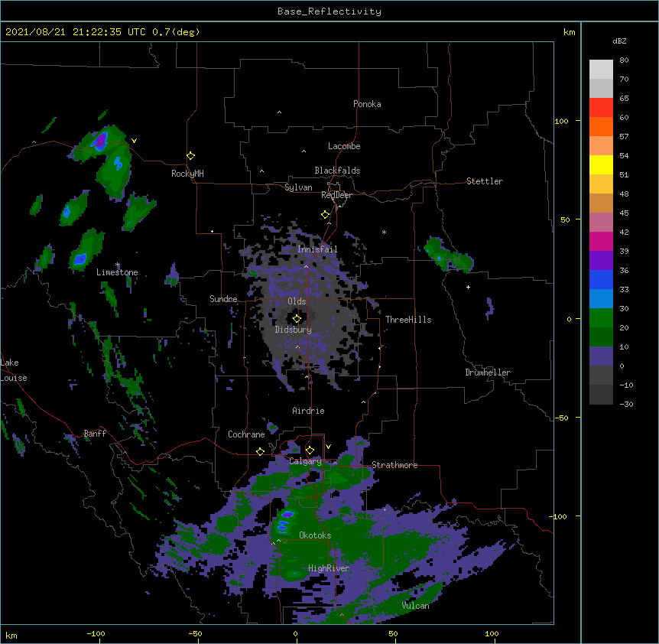The height and width of the screenshot is (644, 659).
Task: Click the Sylvan label
Action: pos(298,187)
